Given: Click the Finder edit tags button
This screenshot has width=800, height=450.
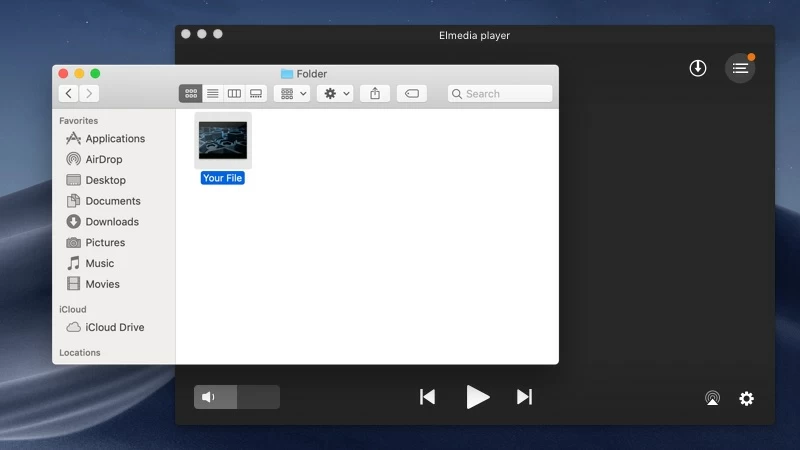Looking at the screenshot, I should point(411,93).
